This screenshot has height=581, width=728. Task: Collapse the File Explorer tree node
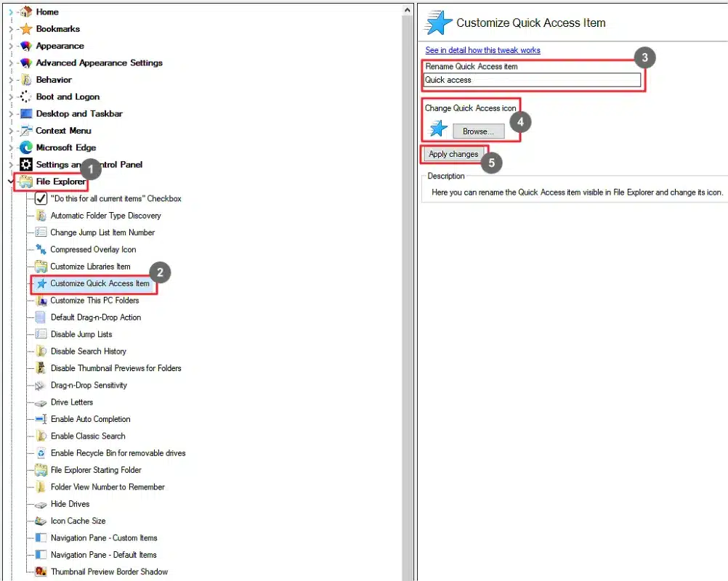(11, 181)
